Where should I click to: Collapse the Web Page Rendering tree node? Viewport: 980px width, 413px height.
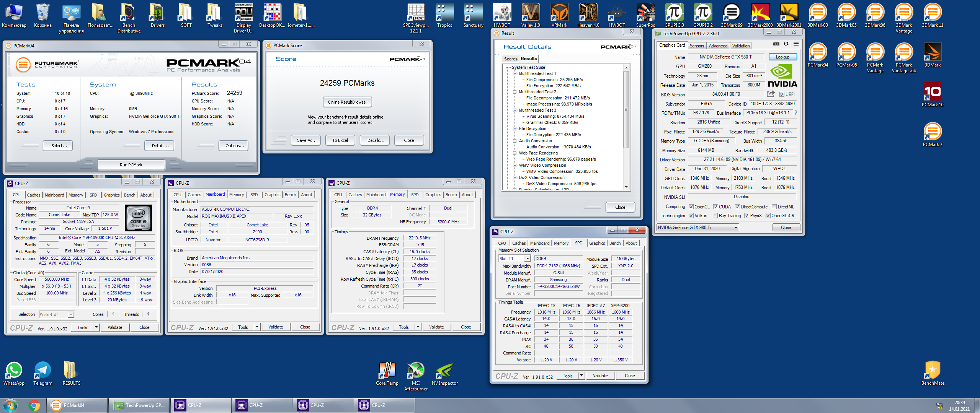[515, 153]
